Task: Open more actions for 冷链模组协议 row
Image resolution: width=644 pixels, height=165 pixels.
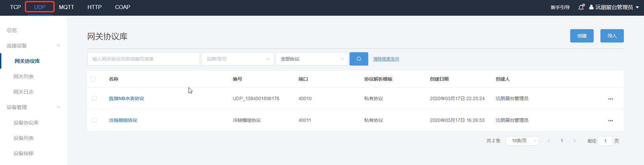Action: 610,120
